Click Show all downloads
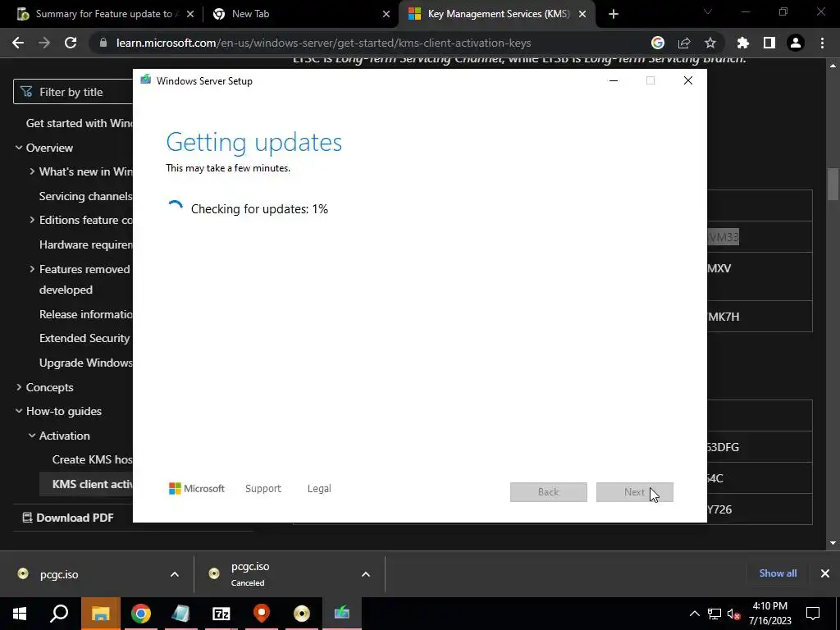 pyautogui.click(x=778, y=573)
